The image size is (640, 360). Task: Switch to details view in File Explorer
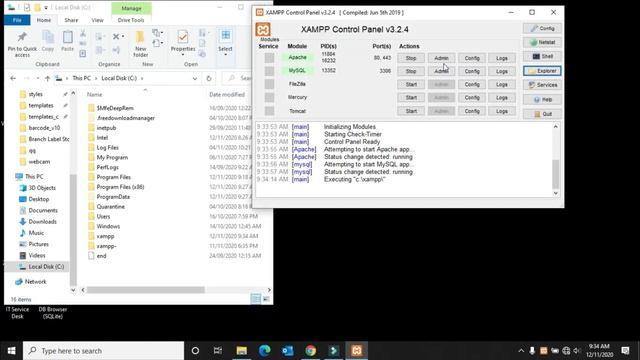click(256, 299)
